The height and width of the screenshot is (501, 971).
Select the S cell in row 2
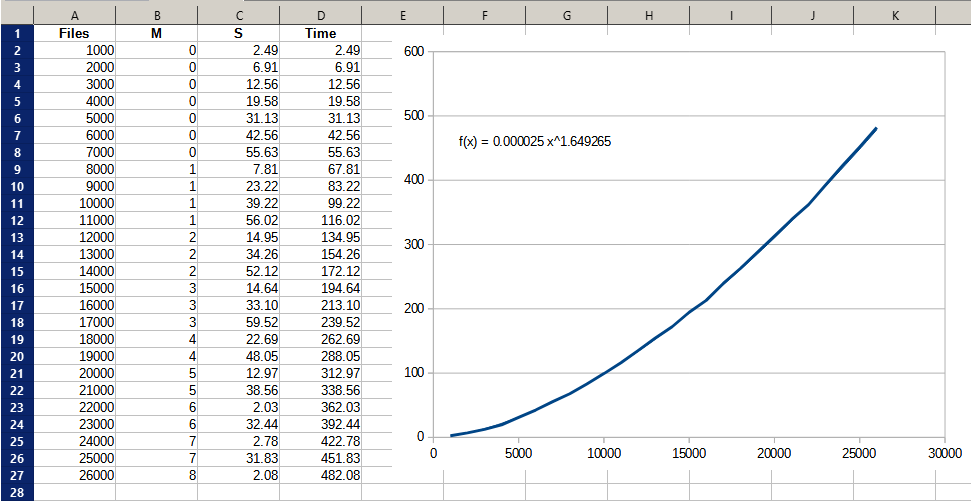point(238,50)
